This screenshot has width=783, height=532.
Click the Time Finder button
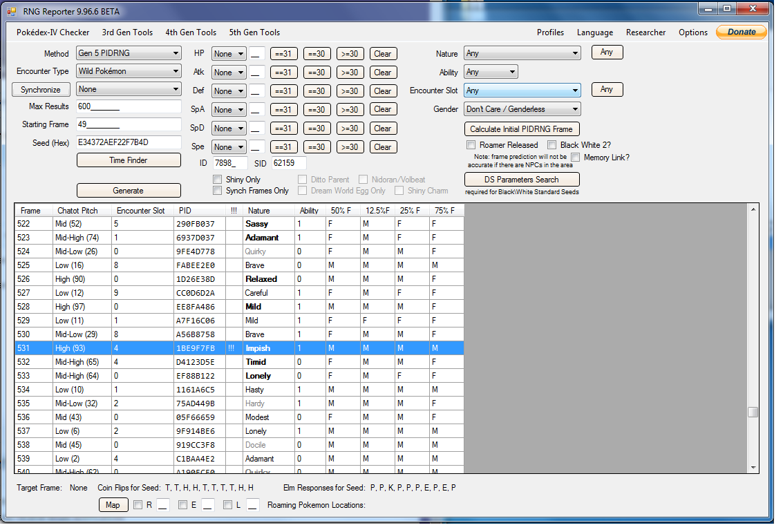click(129, 160)
